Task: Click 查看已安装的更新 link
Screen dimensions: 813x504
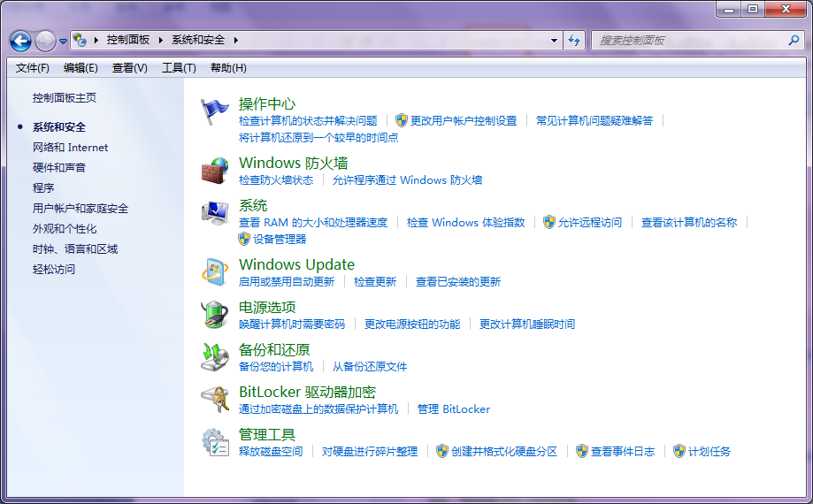Action: pyautogui.click(x=458, y=281)
